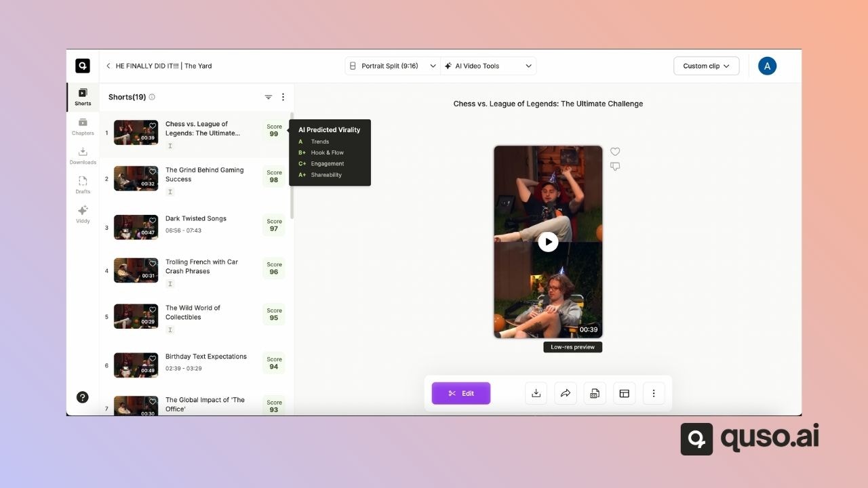The width and height of the screenshot is (868, 488).
Task: Click the Score 96 badge
Action: (x=274, y=268)
